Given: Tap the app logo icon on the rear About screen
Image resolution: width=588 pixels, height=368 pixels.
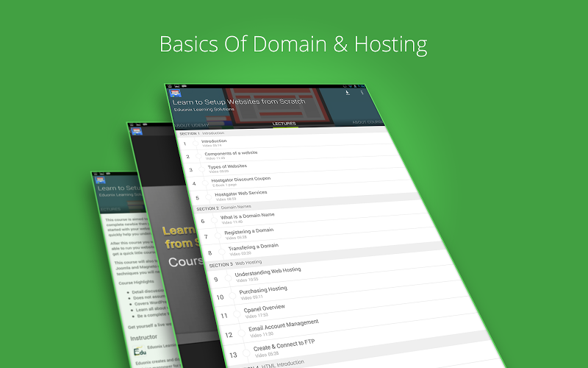Looking at the screenshot, I should point(101,180).
